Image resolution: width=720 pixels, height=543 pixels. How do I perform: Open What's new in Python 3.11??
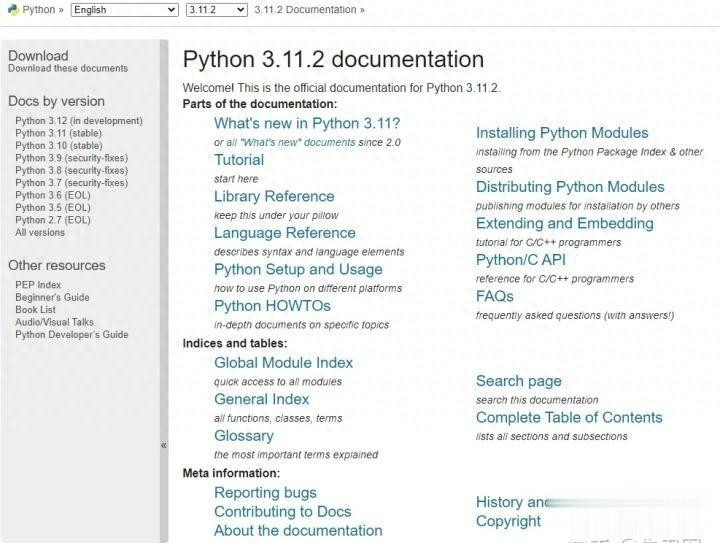(x=306, y=123)
